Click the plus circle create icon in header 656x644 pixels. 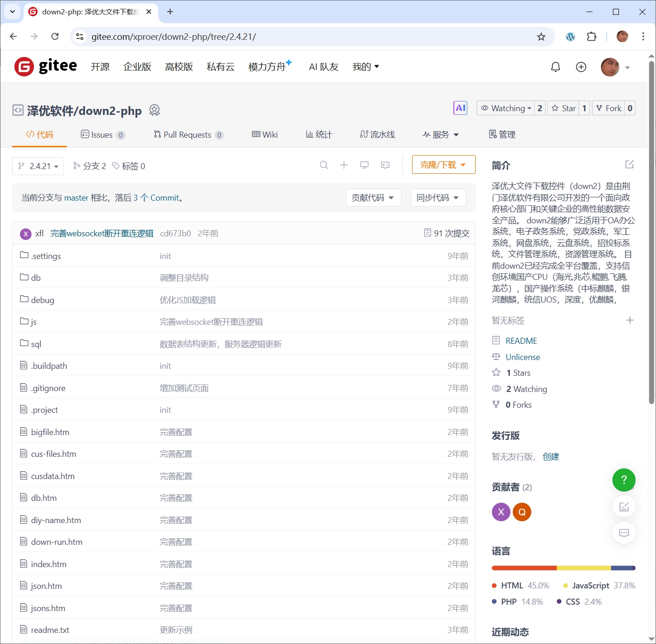581,67
